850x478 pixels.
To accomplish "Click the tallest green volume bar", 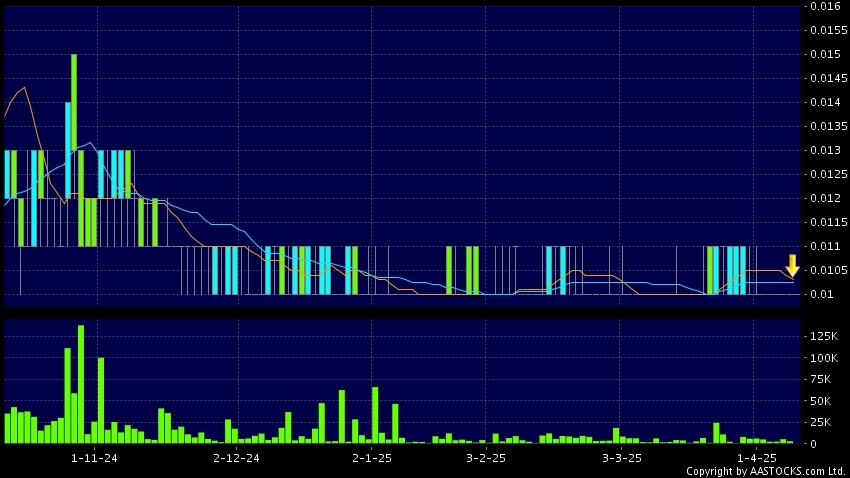I will click(81, 384).
